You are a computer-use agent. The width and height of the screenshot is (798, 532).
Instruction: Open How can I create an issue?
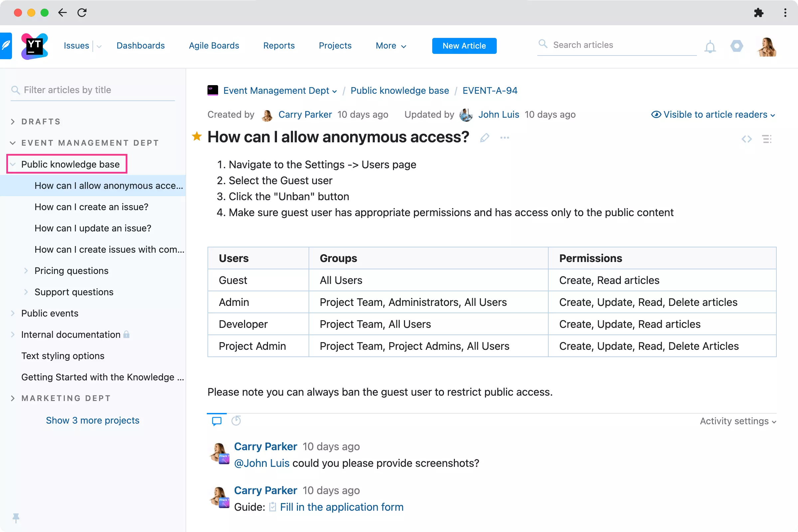click(x=92, y=207)
